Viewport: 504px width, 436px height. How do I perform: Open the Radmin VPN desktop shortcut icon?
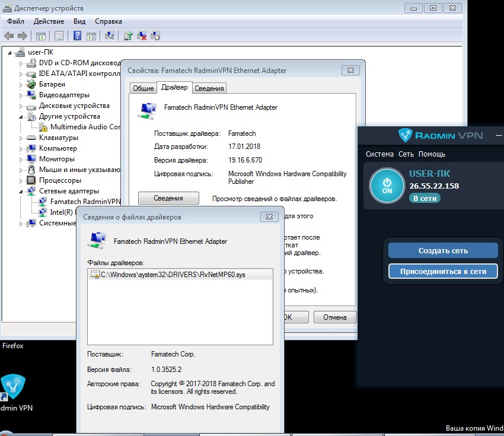click(13, 387)
